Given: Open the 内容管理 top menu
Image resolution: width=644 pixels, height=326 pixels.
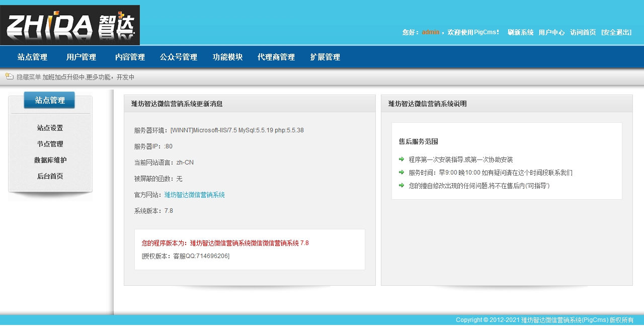Looking at the screenshot, I should tap(130, 57).
